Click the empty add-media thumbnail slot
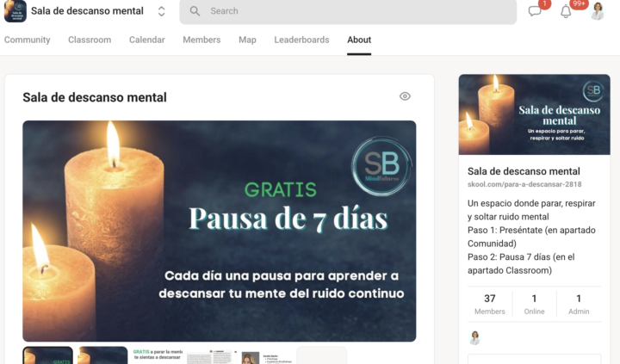This screenshot has height=364, width=620. pyautogui.click(x=322, y=355)
